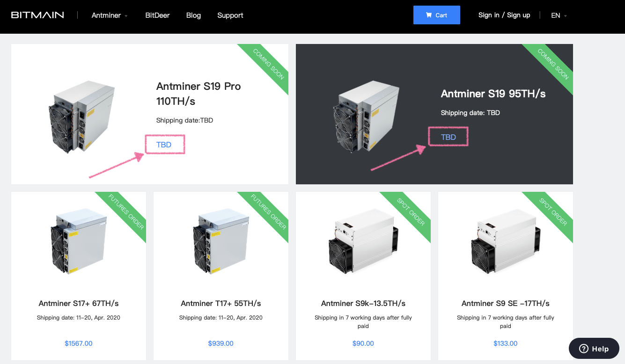Open the Antminer S17+ 67TH/s title

(x=79, y=303)
